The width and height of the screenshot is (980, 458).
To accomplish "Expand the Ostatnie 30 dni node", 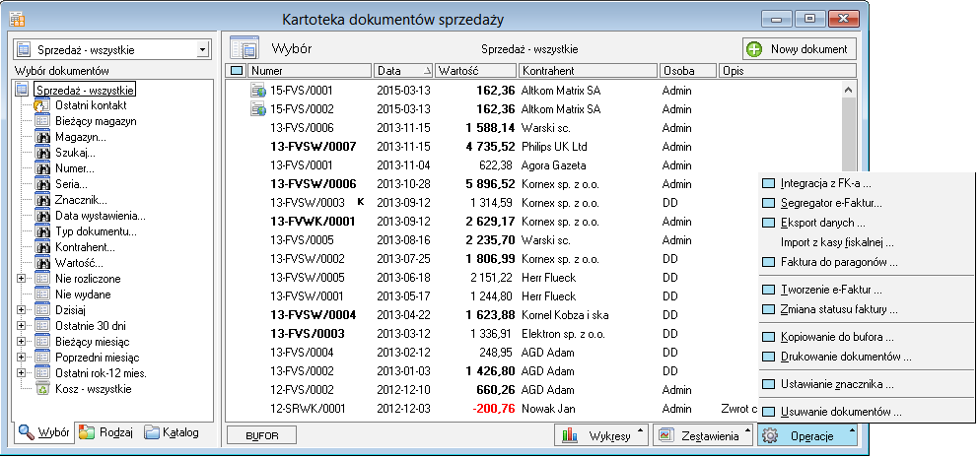I will click(22, 325).
